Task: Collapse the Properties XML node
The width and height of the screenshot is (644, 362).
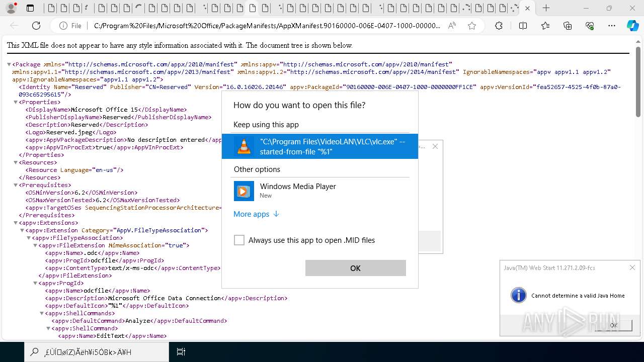Action: click(16, 102)
